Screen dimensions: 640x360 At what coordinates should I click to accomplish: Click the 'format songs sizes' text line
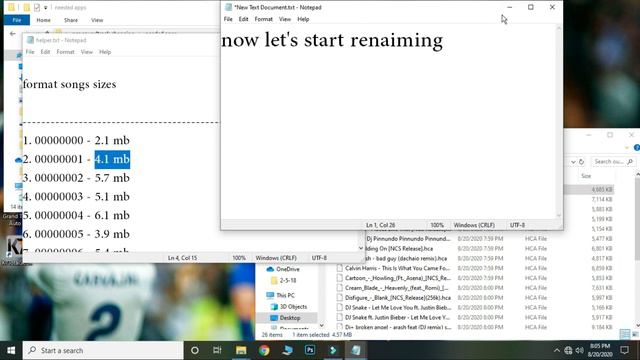pyautogui.click(x=69, y=84)
